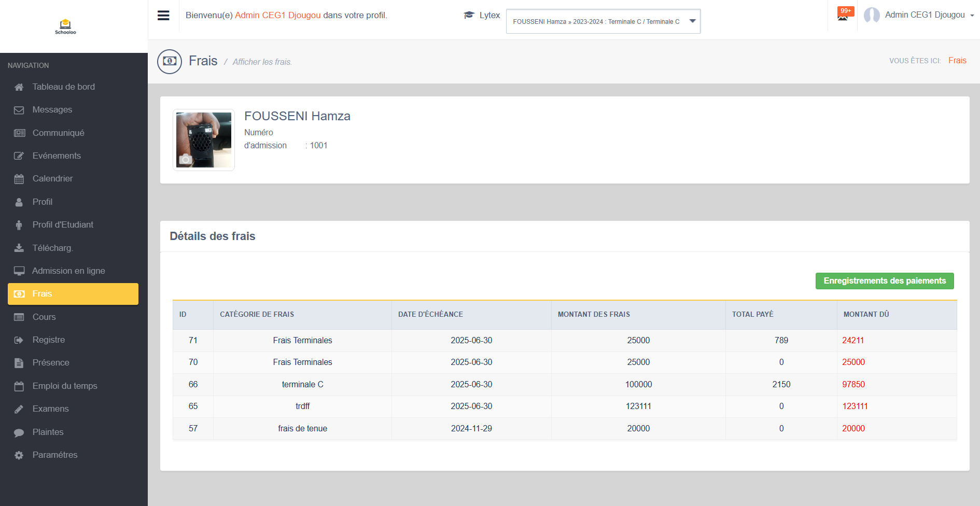The height and width of the screenshot is (506, 980).
Task: Go to Emploi du temps menu item
Action: [x=65, y=386]
